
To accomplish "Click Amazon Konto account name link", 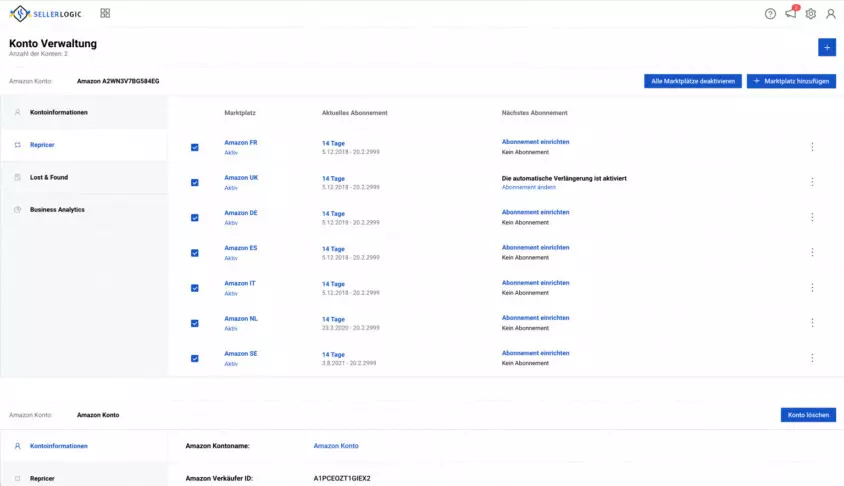I will tap(336, 446).
